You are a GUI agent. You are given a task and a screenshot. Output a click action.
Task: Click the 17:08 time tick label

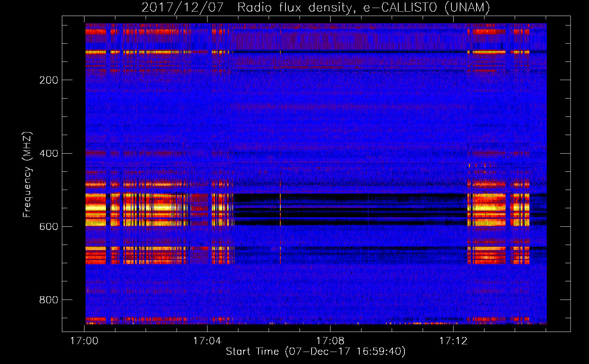(x=331, y=341)
